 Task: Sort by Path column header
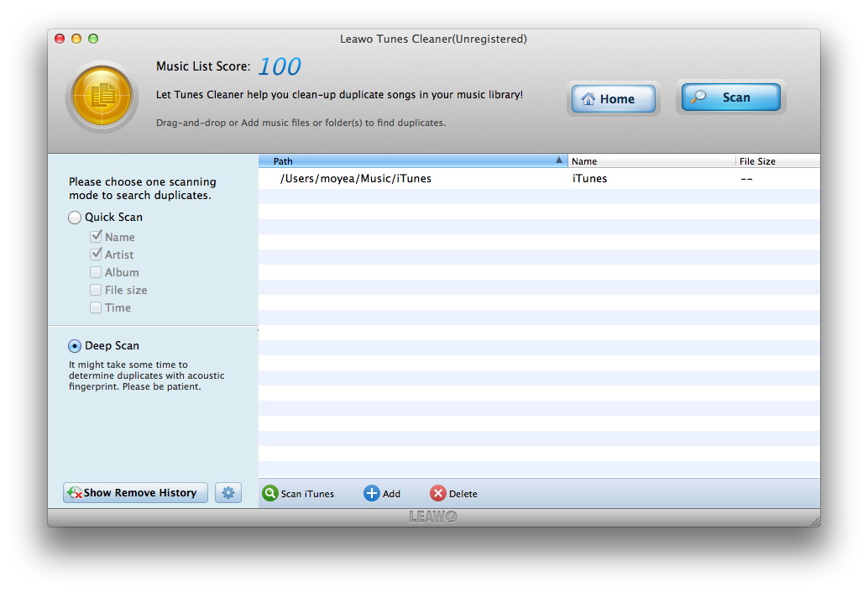(411, 161)
